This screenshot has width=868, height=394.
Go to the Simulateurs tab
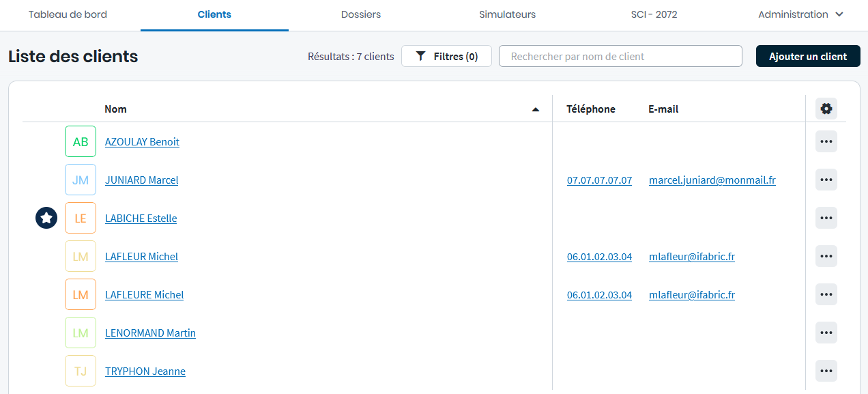(x=507, y=14)
